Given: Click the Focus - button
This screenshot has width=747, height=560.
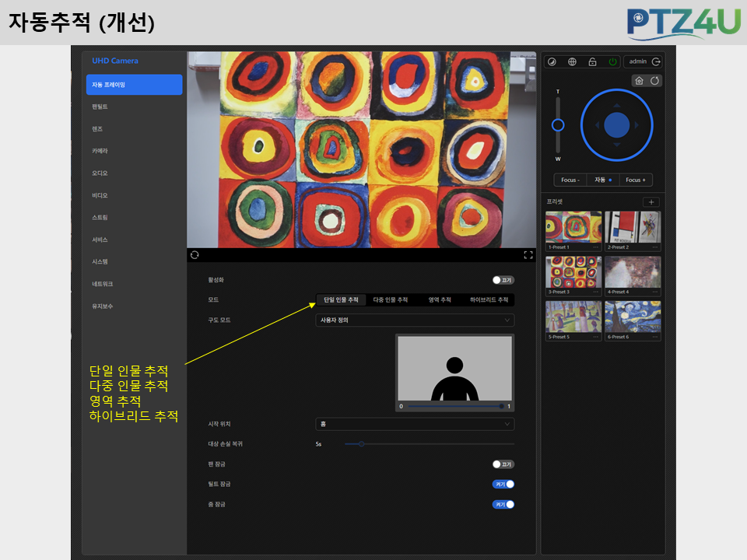Looking at the screenshot, I should [570, 180].
